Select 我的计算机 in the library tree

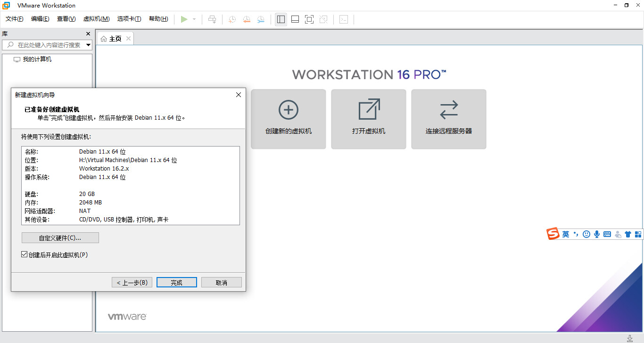(33, 59)
